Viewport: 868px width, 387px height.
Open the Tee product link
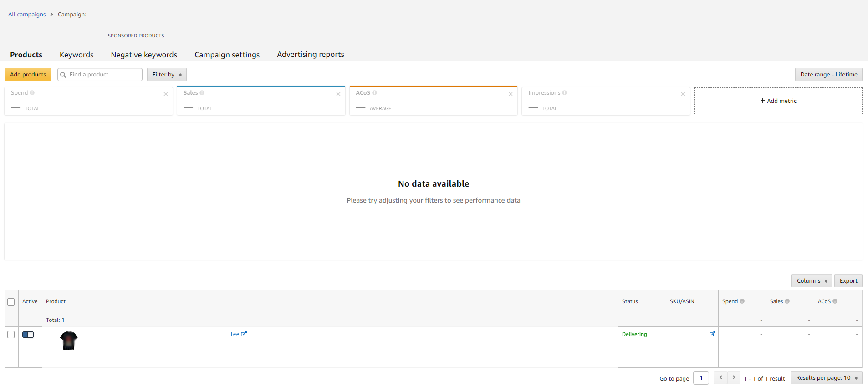tap(235, 334)
